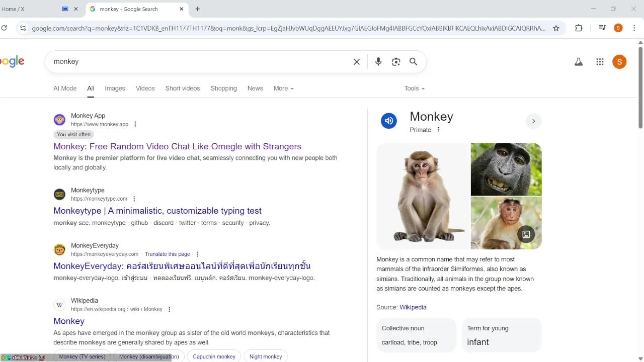Switch to Shopping tab

tap(223, 88)
